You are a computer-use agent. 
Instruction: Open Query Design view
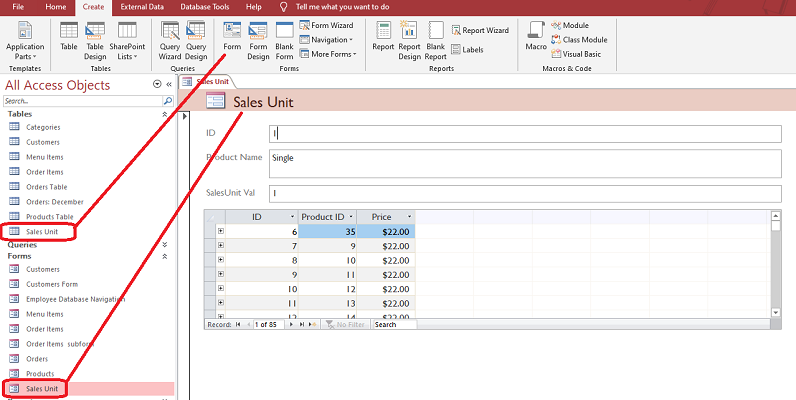(x=196, y=36)
